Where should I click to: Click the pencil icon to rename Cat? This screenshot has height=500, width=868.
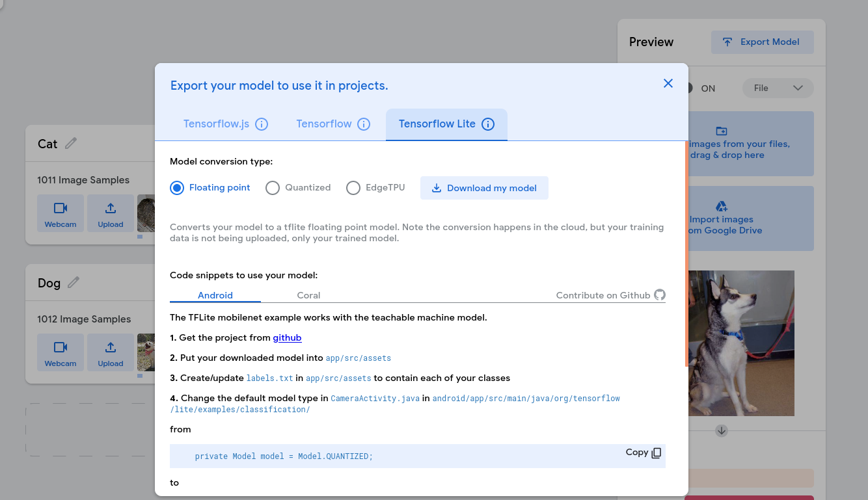tap(71, 143)
